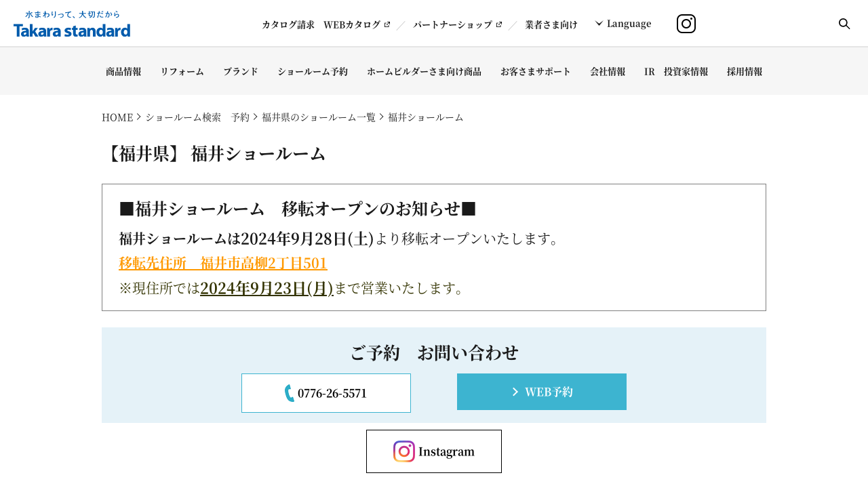Image resolution: width=868 pixels, height=488 pixels.
Task: Click the Takara standard logo
Action: 72,24
